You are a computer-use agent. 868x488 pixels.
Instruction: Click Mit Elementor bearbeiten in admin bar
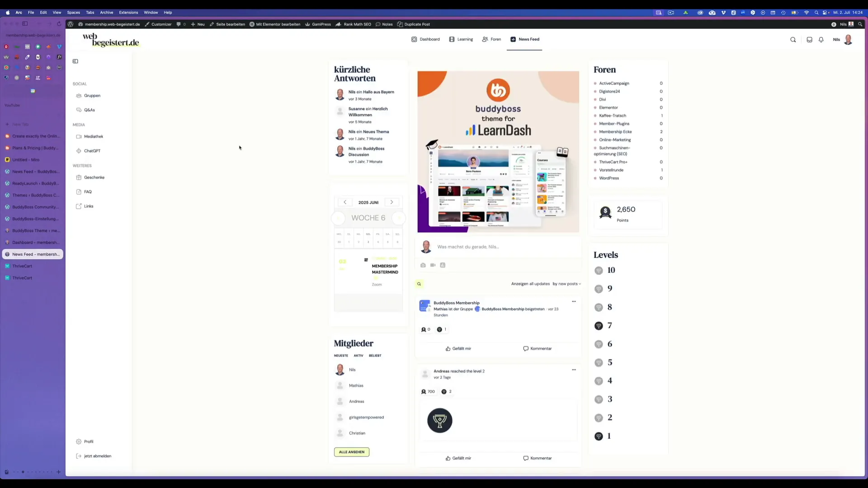275,24
